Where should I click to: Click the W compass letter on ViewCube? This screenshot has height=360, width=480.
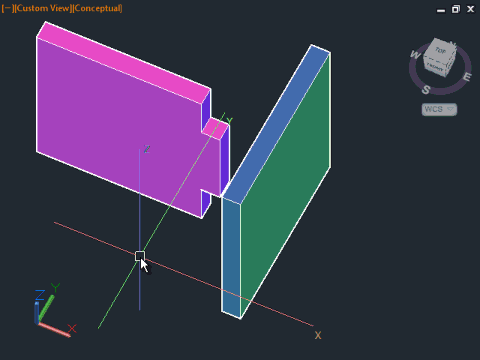(415, 54)
